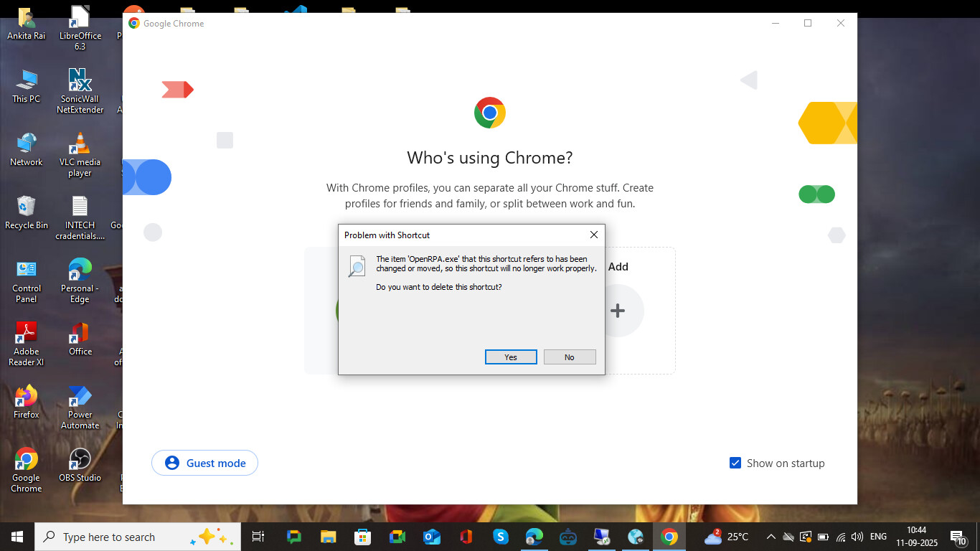Open the ENG language selector
The width and height of the screenshot is (980, 551).
[878, 537]
